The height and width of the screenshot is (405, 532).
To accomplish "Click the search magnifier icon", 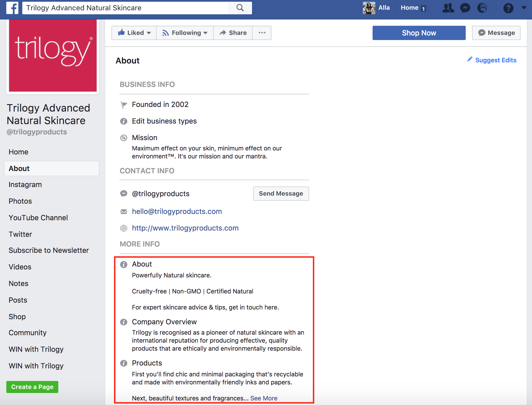I will coord(240,8).
